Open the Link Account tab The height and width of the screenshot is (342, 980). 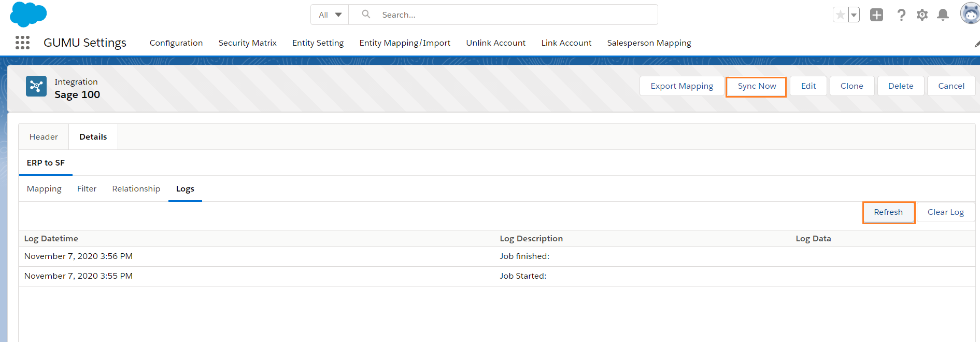pyautogui.click(x=566, y=43)
